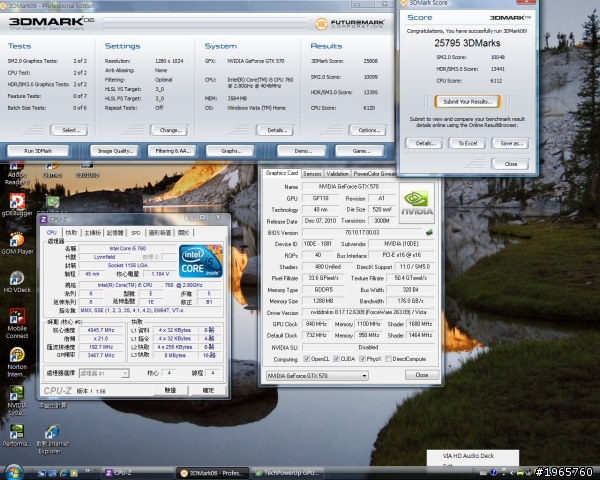Switch to the SPD tab in CPU-Z

tap(135, 233)
